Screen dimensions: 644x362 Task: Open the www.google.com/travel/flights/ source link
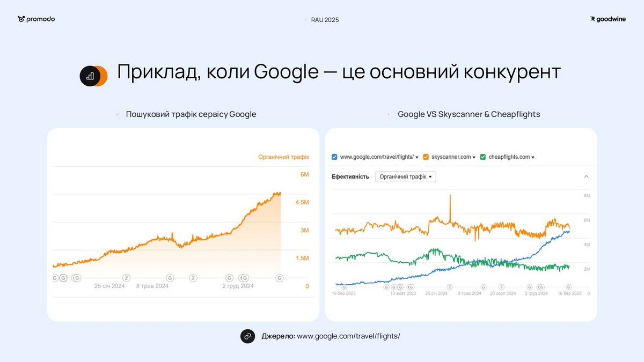[348, 336]
